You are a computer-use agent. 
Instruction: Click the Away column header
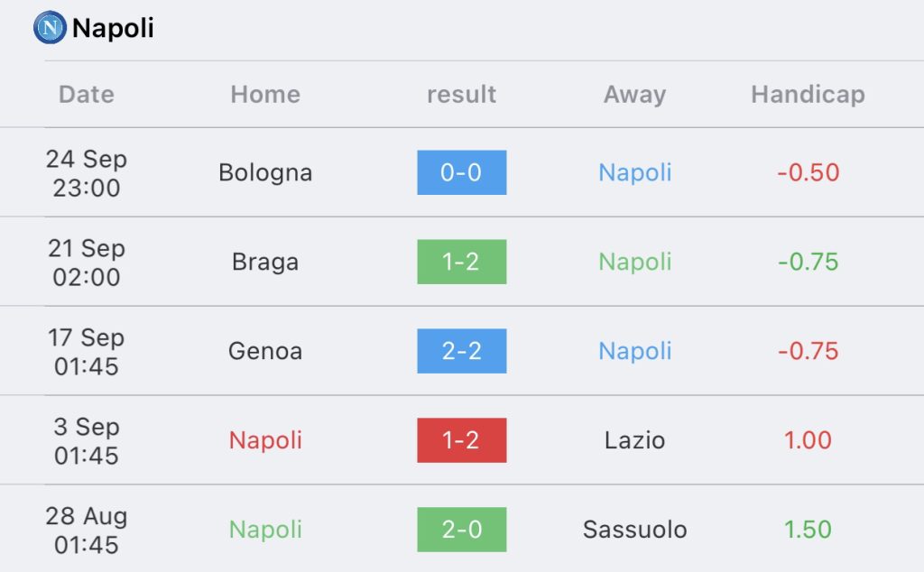(x=634, y=94)
